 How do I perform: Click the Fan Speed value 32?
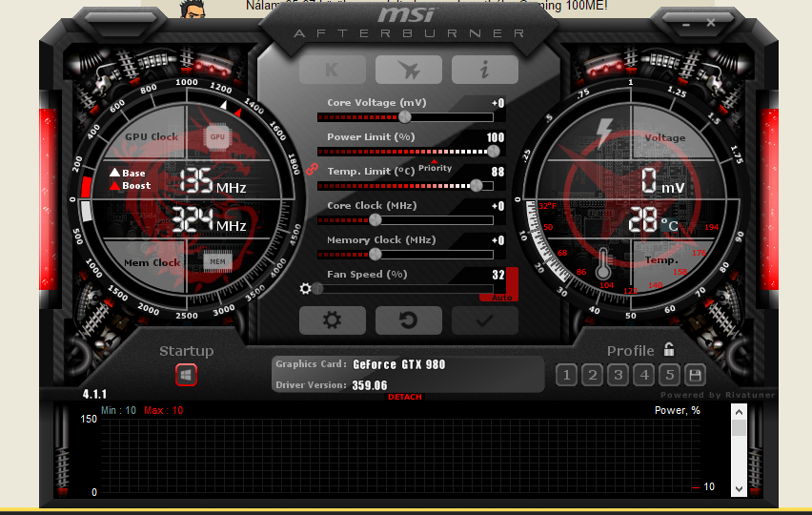[498, 275]
